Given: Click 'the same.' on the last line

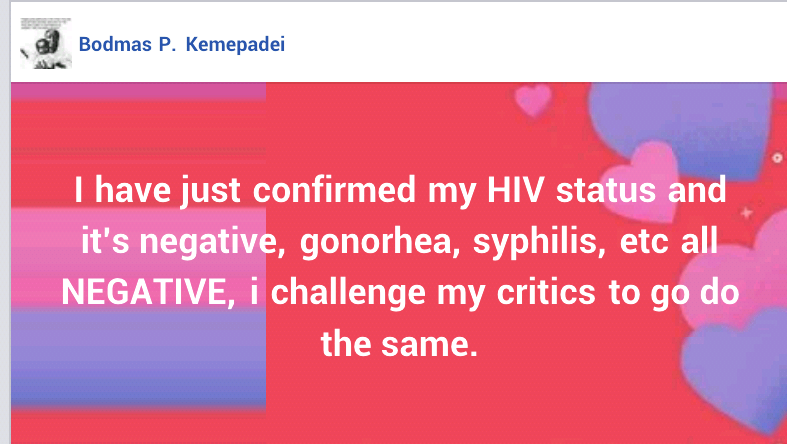Looking at the screenshot, I should (394, 342).
